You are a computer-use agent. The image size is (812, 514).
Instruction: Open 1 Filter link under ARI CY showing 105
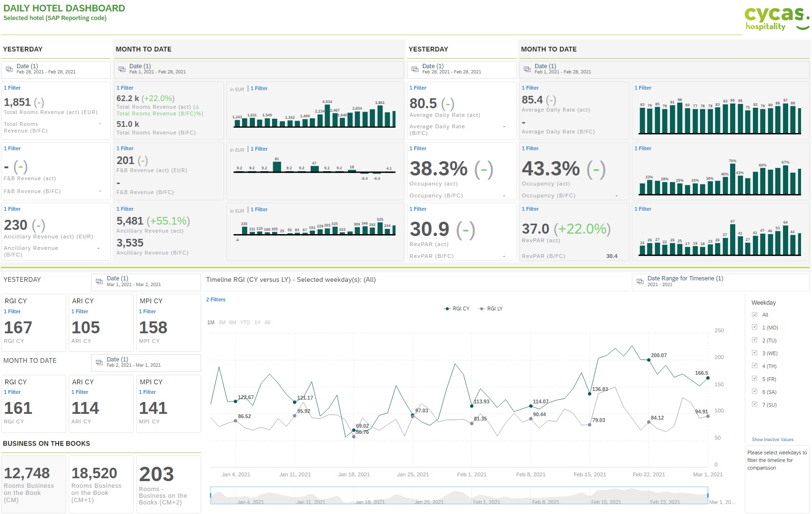click(80, 311)
